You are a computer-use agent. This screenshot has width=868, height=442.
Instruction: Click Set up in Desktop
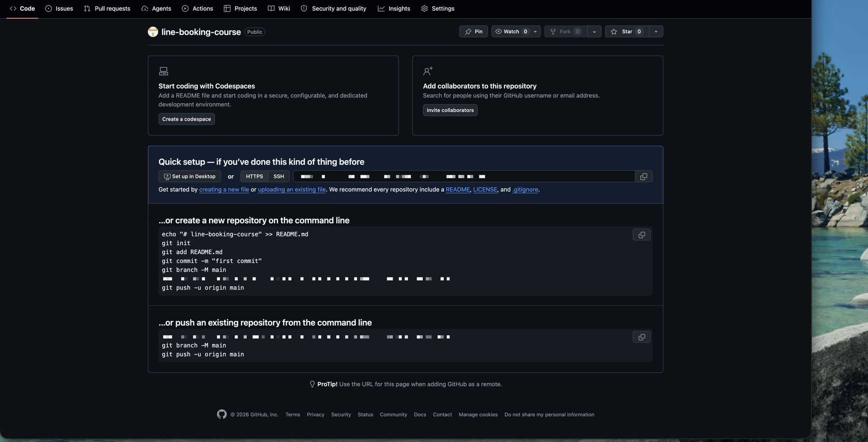point(190,177)
